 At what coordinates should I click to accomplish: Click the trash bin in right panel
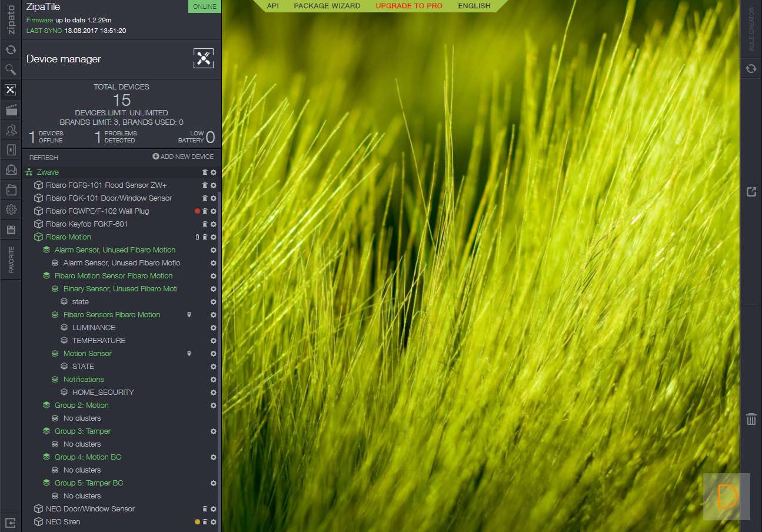(751, 419)
